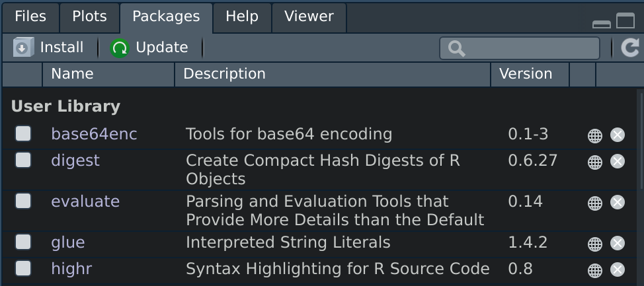Switch to the Plots tab
Viewport: 644px width, 286px height.
[x=89, y=17]
